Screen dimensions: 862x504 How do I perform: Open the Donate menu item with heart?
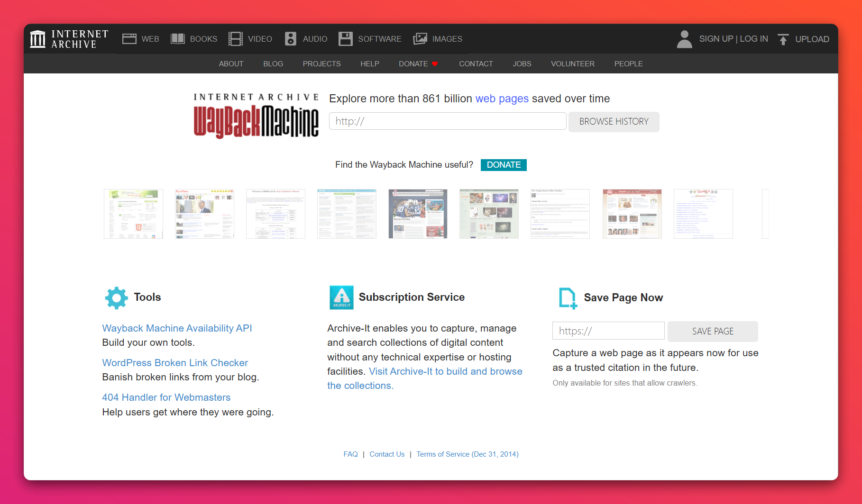coord(418,64)
